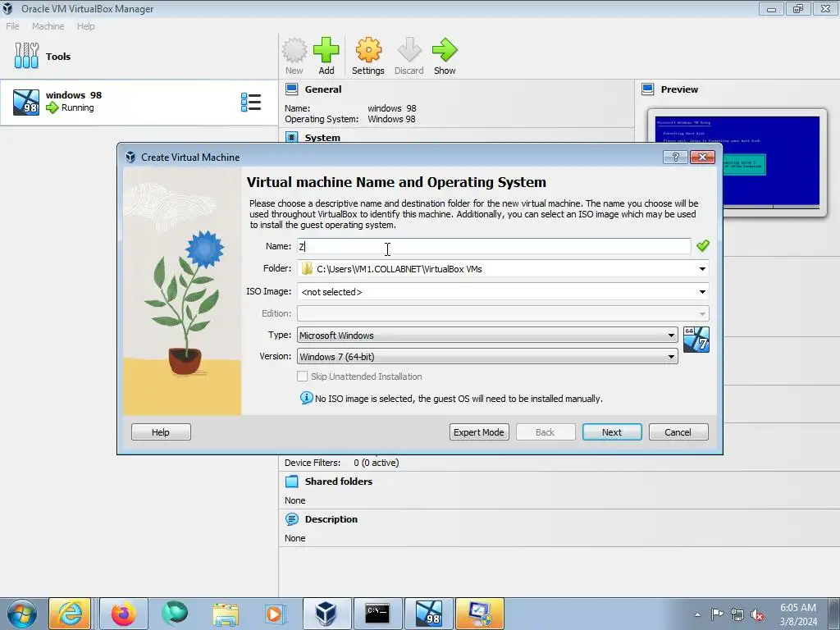
Task: Click the dialog help question mark icon
Action: (x=675, y=157)
